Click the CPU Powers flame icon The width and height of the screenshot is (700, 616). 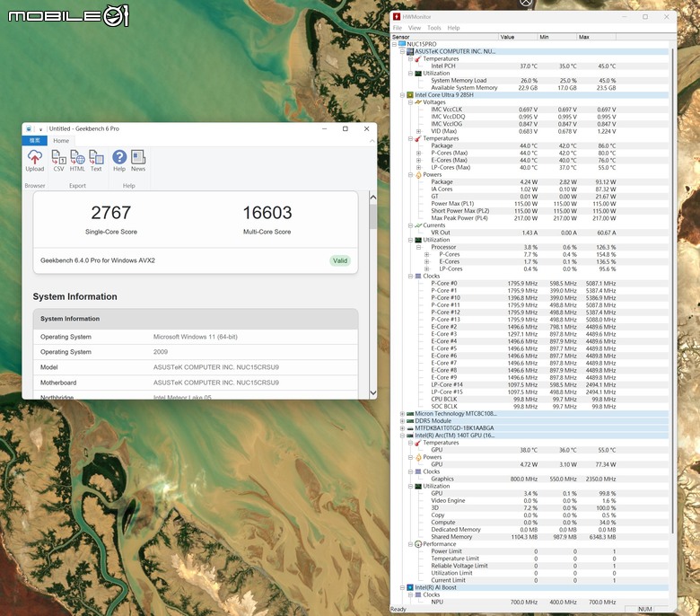[418, 175]
